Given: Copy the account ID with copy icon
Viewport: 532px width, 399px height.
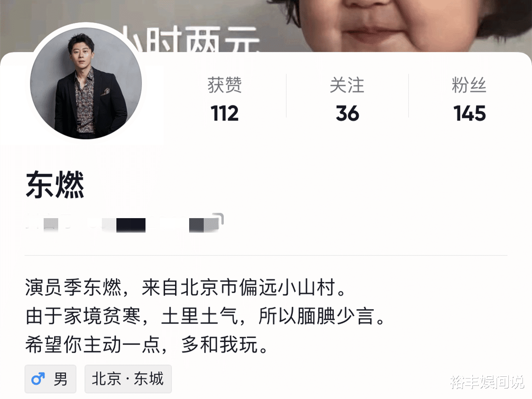Looking at the screenshot, I should (219, 219).
